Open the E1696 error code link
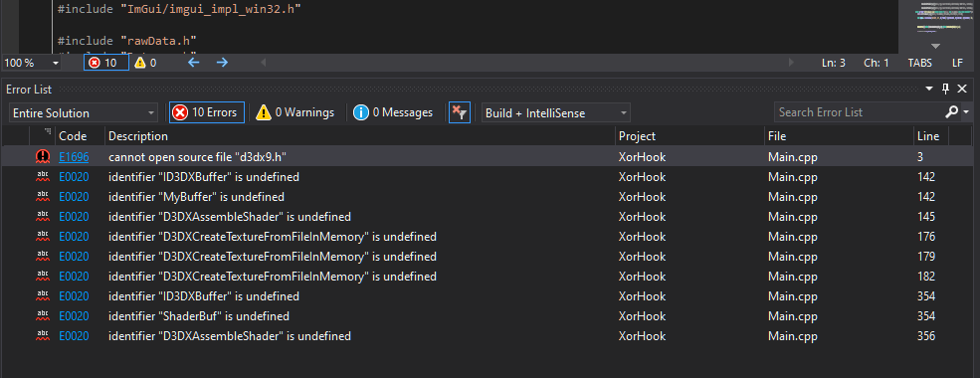 click(x=74, y=157)
